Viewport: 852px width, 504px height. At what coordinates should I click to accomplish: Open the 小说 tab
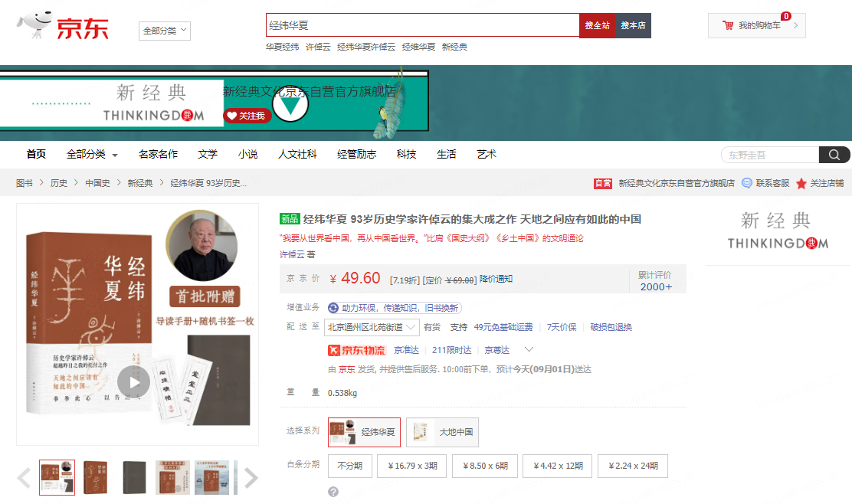pyautogui.click(x=247, y=154)
